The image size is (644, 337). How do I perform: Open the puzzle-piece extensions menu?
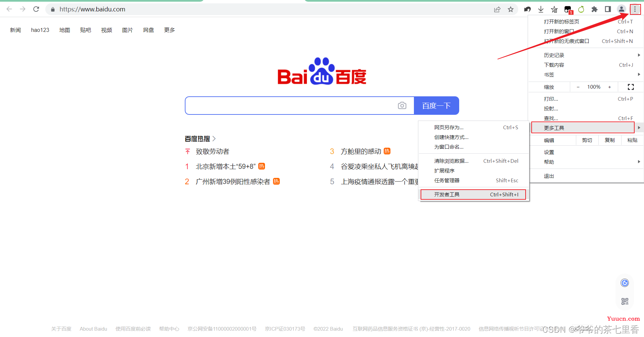pyautogui.click(x=594, y=9)
